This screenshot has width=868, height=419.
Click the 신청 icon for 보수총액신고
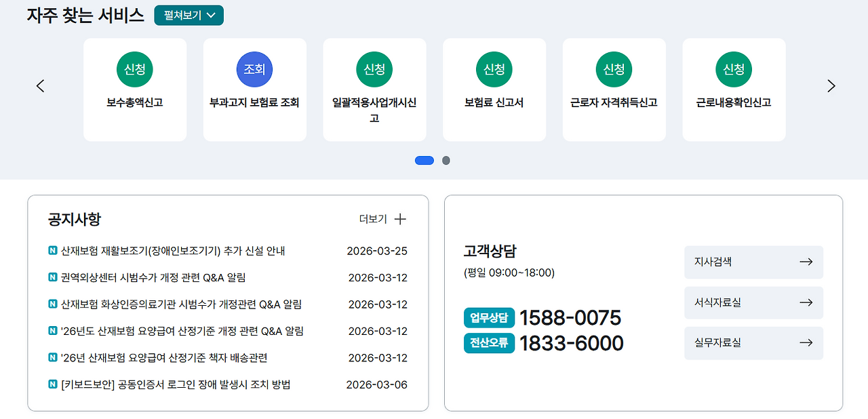[134, 69]
